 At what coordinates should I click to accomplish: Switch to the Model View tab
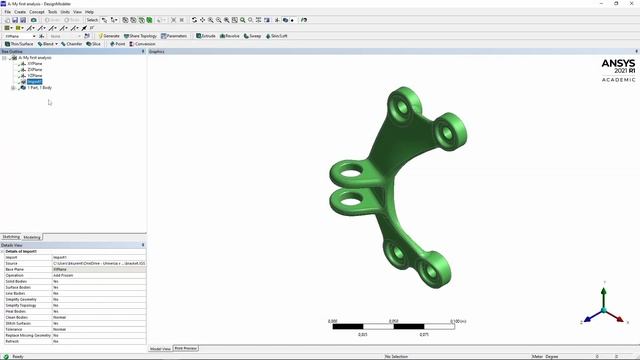pos(160,349)
